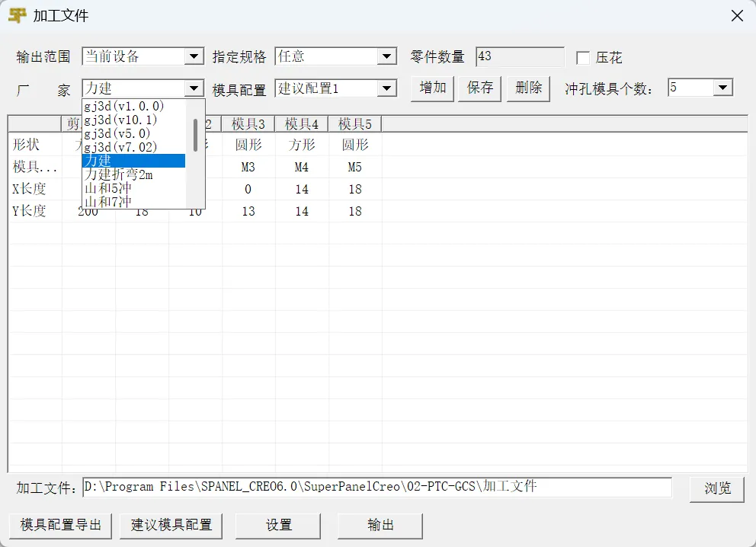Select the X长度 cell with value 0
The height and width of the screenshot is (547, 756).
coord(248,189)
